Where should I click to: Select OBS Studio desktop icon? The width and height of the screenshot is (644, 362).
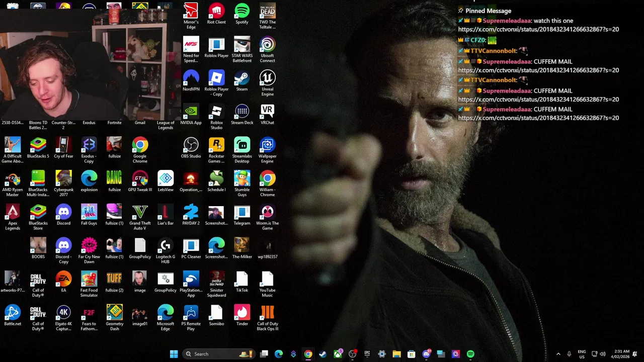pyautogui.click(x=191, y=148)
